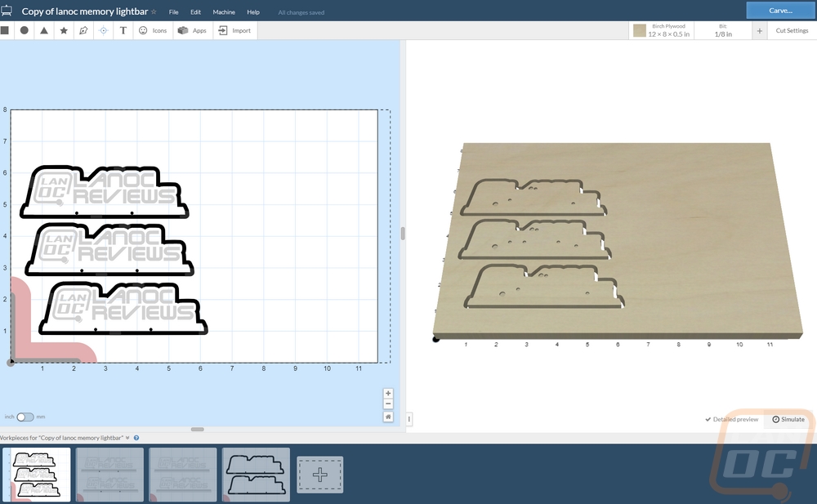Select the pen drawing tool
Viewport: 817px width, 504px height.
[x=83, y=30]
